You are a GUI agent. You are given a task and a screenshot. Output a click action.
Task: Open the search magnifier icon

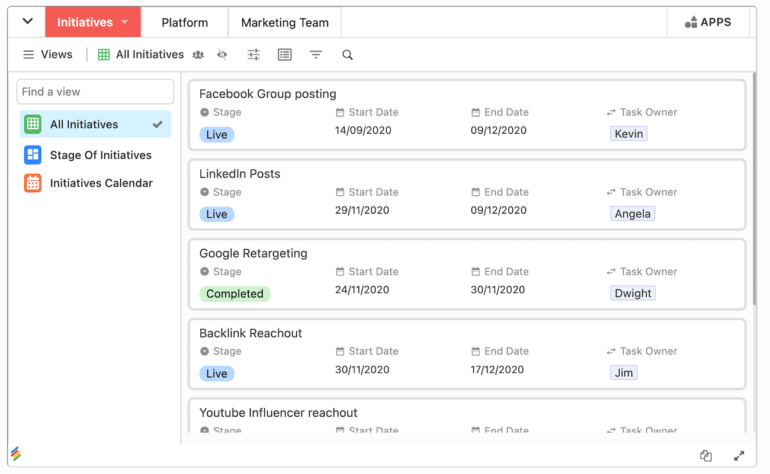[x=347, y=55]
